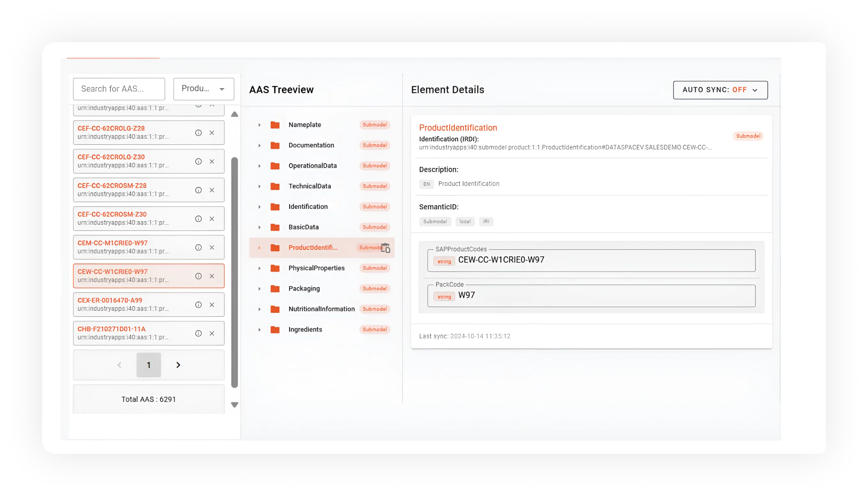Screen dimensions: 868x496
Task: Show info for CEM-CC-M1CRIE0-W97 entry
Action: (x=198, y=247)
